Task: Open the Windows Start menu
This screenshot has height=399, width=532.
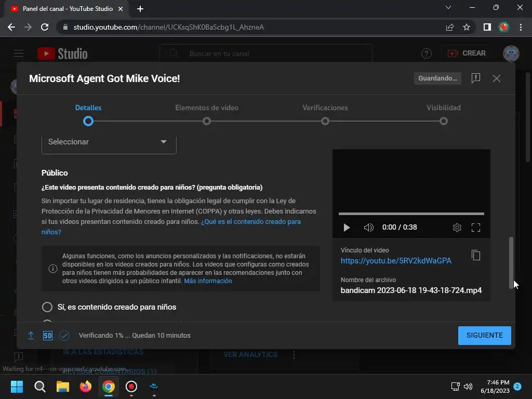Action: coord(17,387)
